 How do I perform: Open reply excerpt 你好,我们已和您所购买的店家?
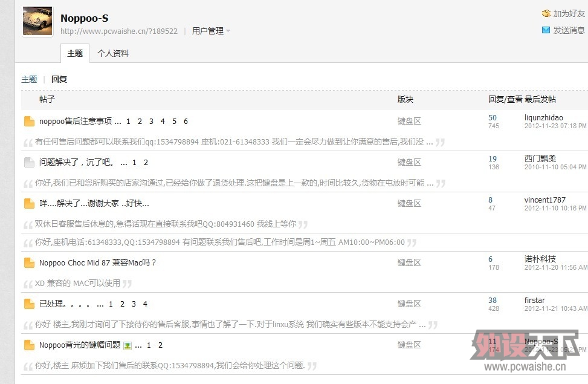point(234,183)
